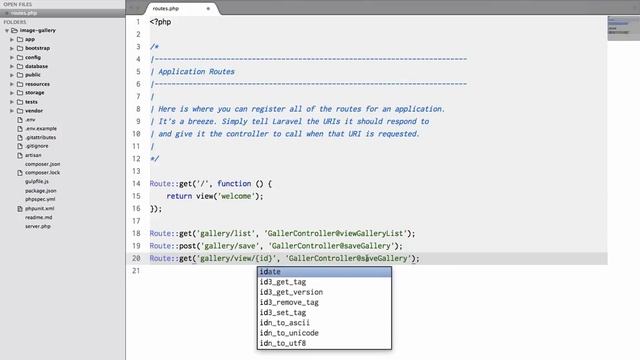Open composer.json in the sidebar
Screen dimensions: 640x360
(x=42, y=164)
